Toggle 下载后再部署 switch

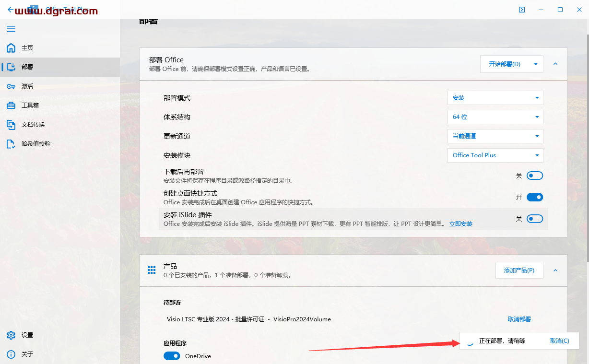click(535, 176)
